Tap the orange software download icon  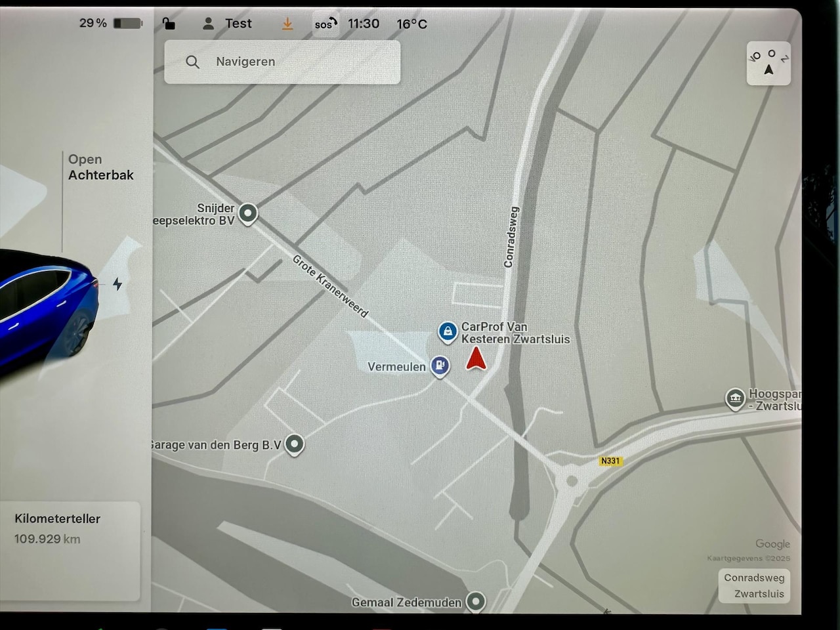coord(287,24)
